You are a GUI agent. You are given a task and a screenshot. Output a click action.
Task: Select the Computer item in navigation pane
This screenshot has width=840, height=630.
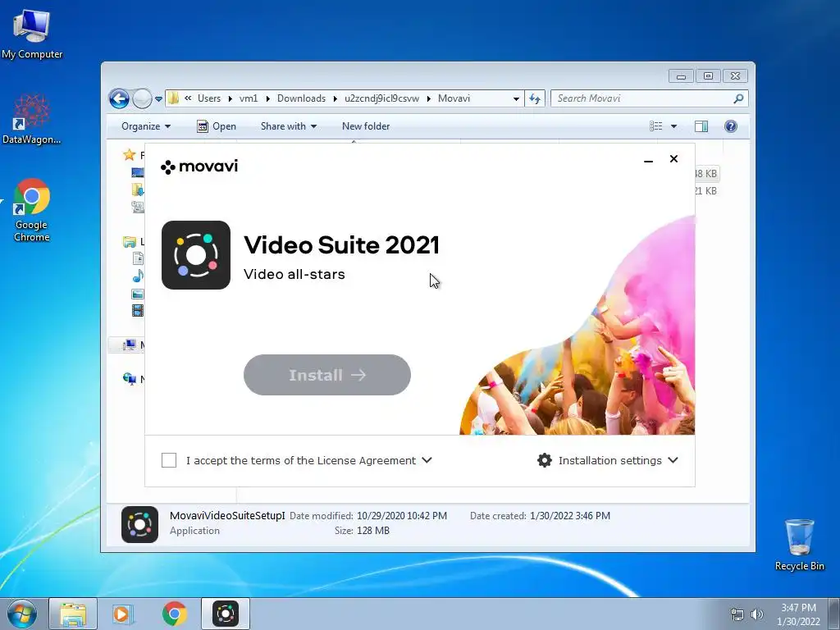[126, 345]
